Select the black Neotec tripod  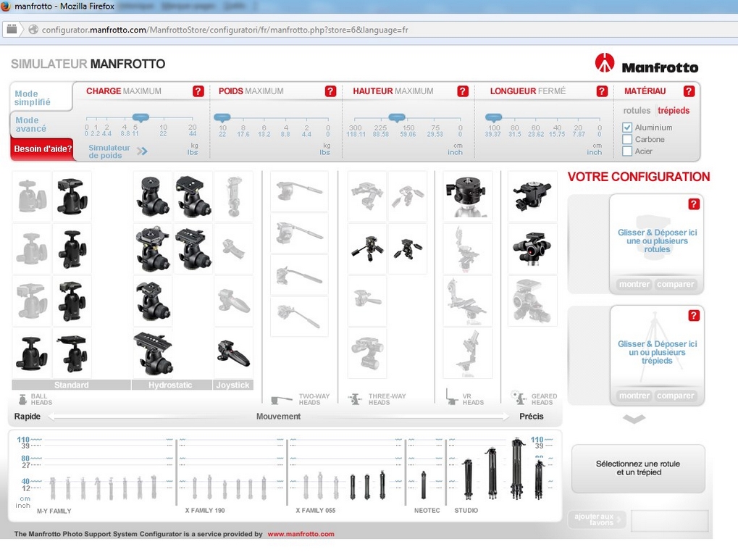(424, 484)
